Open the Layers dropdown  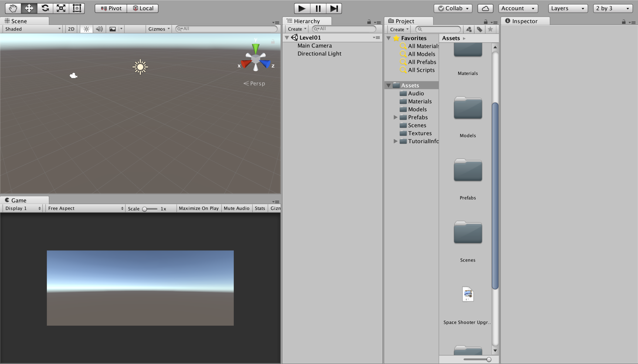(x=568, y=8)
